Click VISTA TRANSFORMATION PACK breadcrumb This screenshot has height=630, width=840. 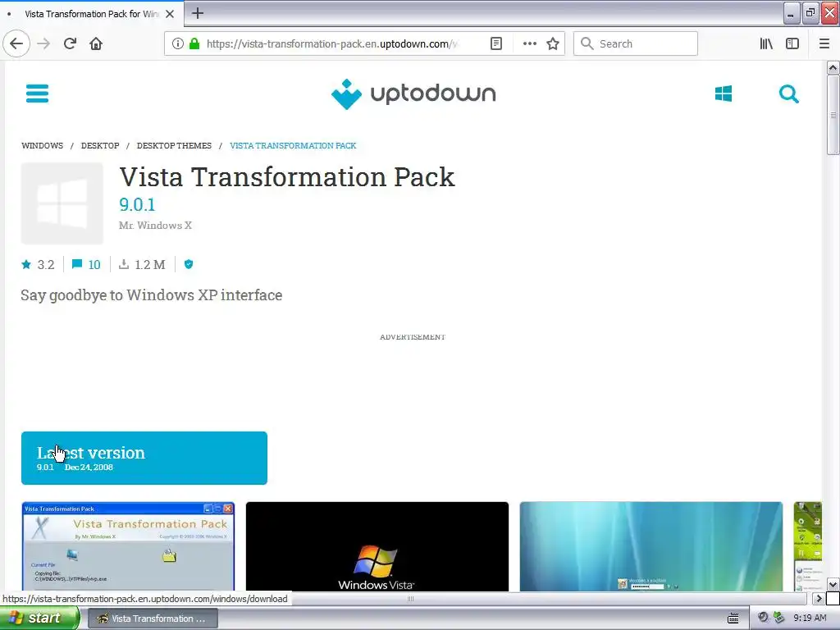tap(293, 146)
